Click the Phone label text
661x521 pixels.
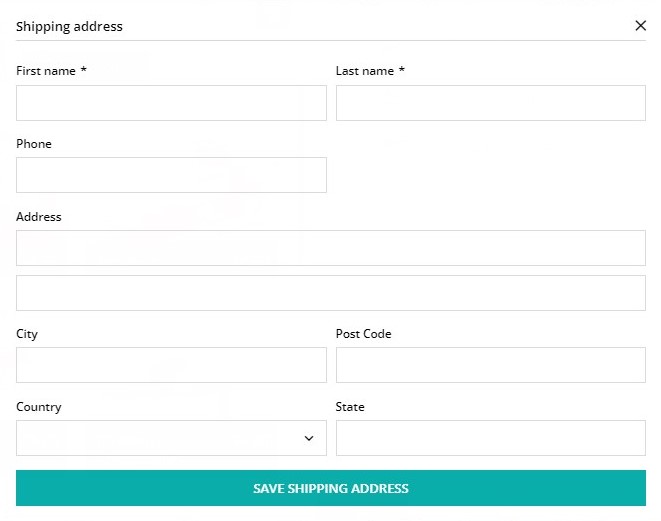34,144
